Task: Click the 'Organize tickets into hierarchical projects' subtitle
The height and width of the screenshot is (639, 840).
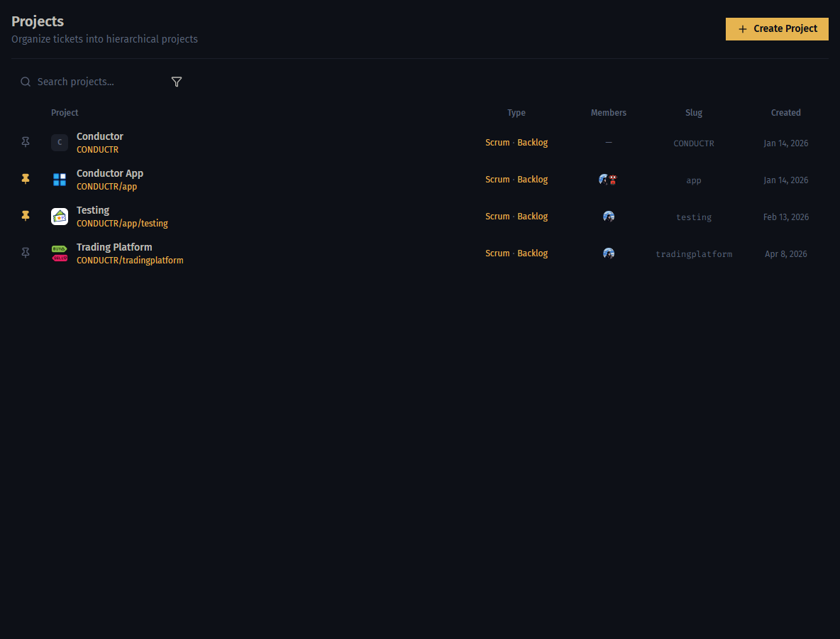Action: pyautogui.click(x=104, y=39)
